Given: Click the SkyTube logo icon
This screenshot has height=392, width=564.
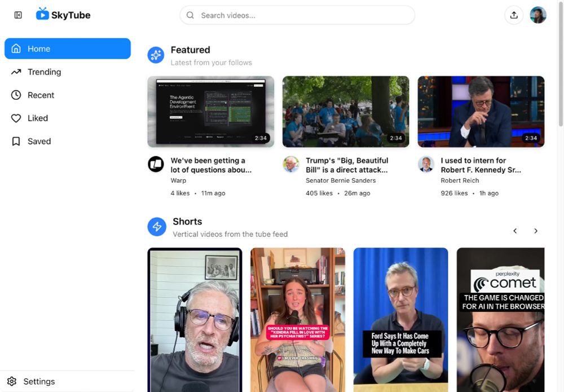Looking at the screenshot, I should click(x=42, y=14).
